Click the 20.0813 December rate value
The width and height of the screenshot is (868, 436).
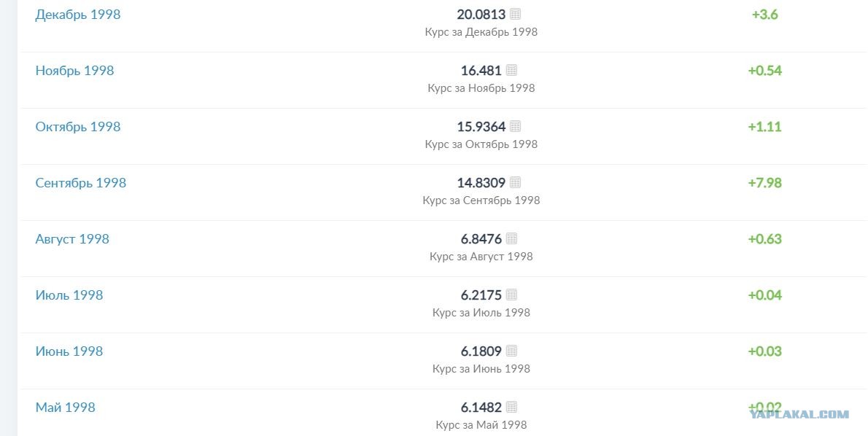[x=481, y=15]
